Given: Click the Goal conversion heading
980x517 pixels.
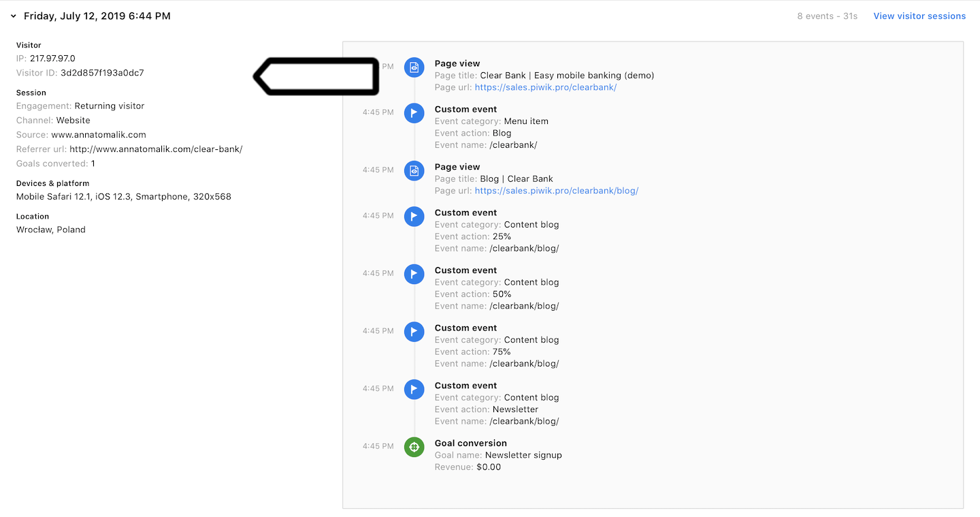Looking at the screenshot, I should coord(471,443).
